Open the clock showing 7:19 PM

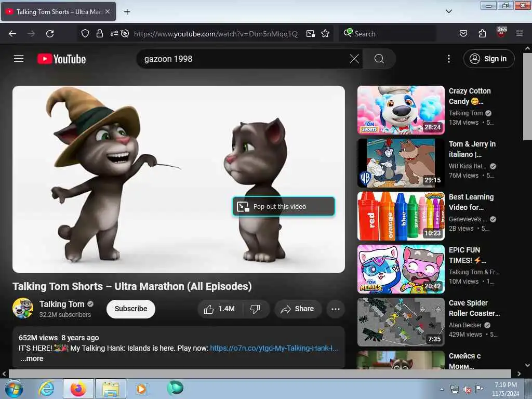(x=506, y=389)
